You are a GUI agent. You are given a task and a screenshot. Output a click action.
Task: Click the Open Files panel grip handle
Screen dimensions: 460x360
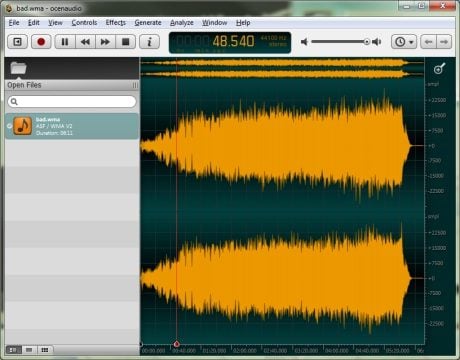tap(135, 85)
